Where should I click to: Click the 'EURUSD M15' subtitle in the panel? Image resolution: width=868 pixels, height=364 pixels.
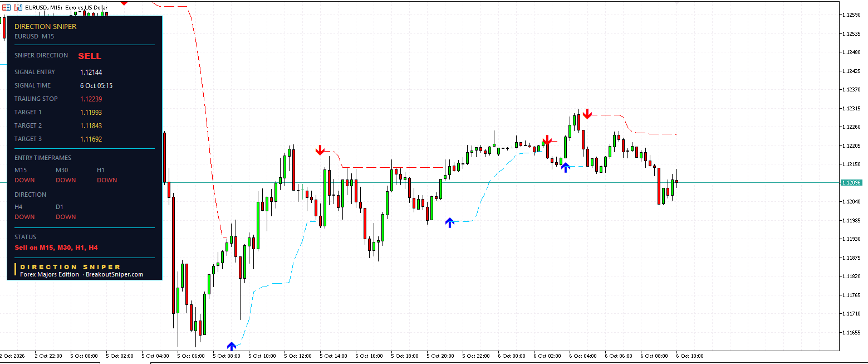pyautogui.click(x=34, y=36)
